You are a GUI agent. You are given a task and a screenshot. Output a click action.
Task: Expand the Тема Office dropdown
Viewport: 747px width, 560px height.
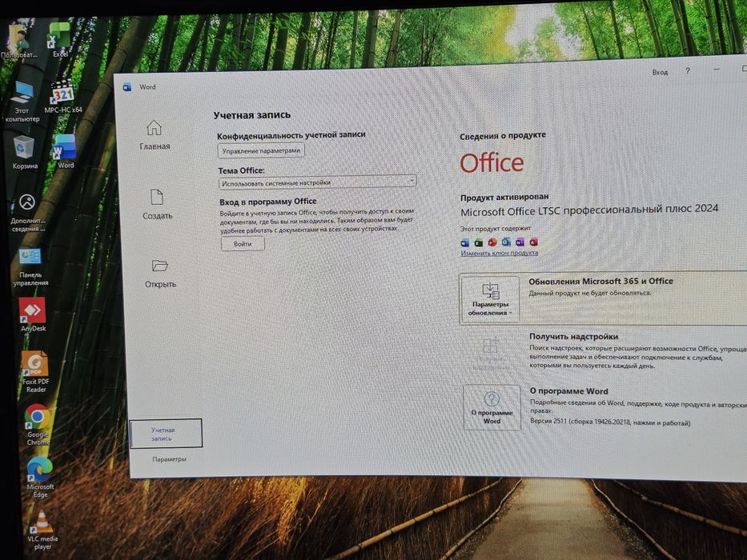(317, 182)
